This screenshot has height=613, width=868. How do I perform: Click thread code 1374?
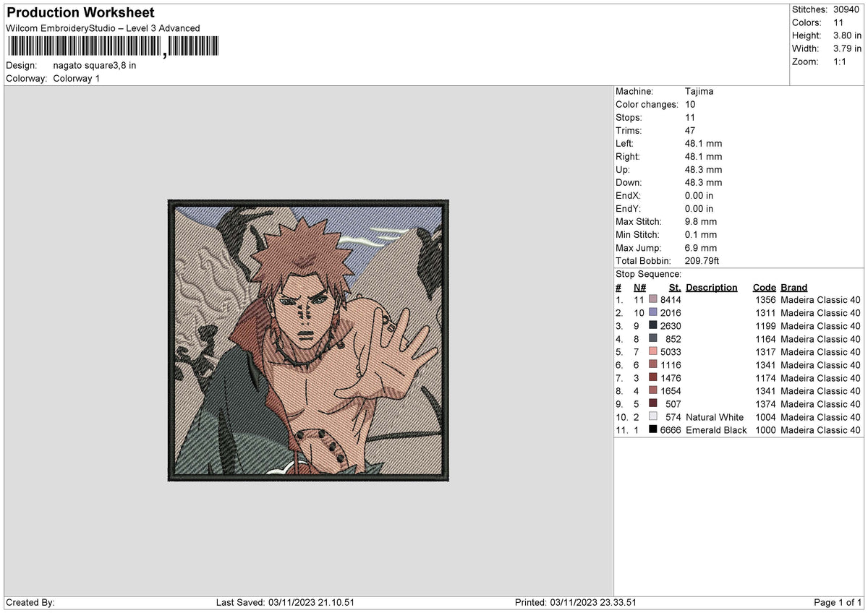764,404
